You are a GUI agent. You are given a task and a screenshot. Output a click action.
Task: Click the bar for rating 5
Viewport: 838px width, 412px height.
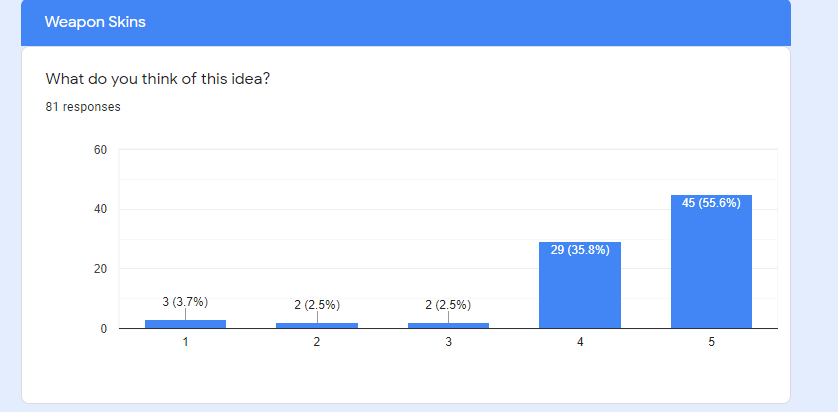[711, 261]
